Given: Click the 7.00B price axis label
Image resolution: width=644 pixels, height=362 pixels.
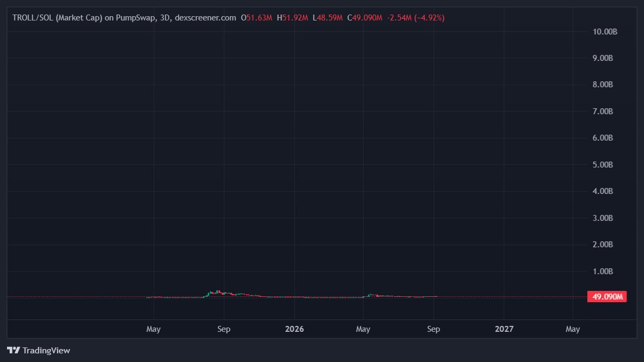Looking at the screenshot, I should click(602, 111).
